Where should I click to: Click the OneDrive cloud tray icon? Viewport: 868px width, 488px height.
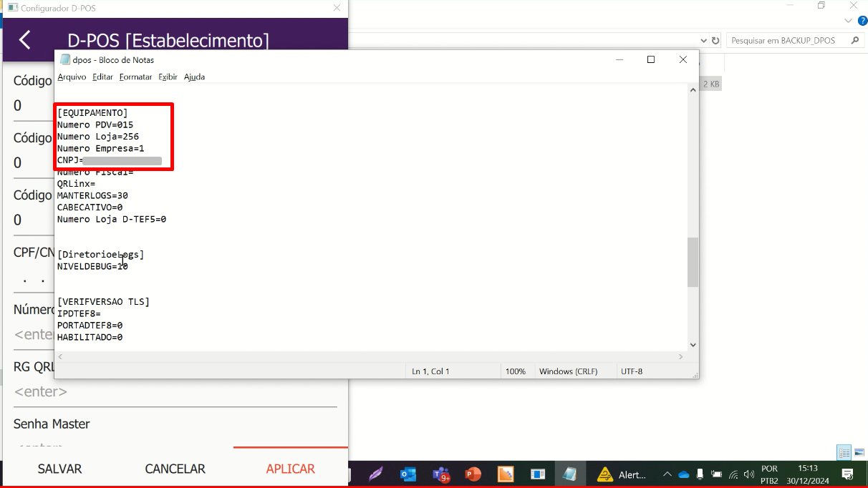coord(684,474)
